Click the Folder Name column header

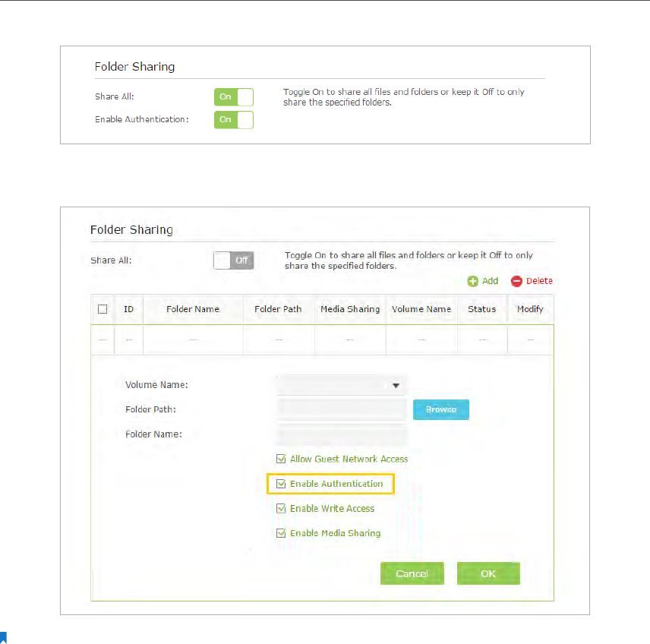[x=193, y=309]
